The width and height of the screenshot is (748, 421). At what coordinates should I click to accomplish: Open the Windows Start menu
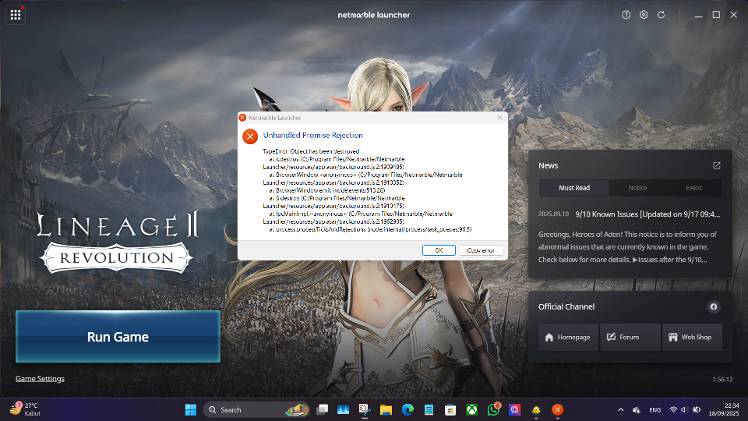[190, 410]
